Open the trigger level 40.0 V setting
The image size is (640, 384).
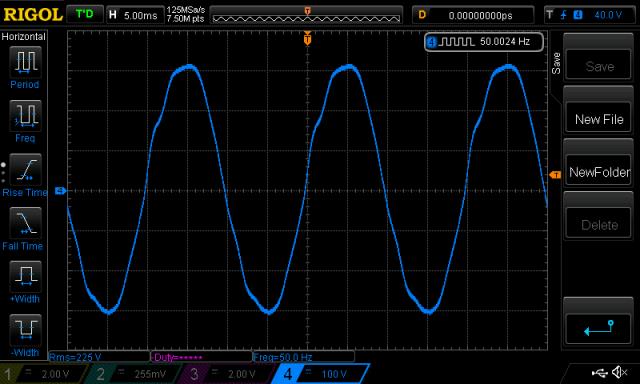590,15
